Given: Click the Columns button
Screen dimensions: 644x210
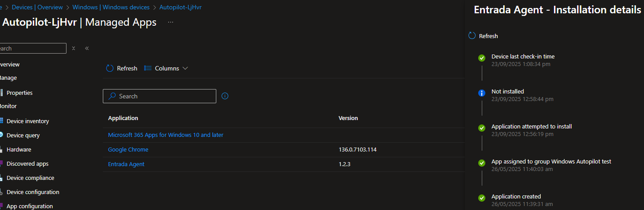Looking at the screenshot, I should 166,68.
